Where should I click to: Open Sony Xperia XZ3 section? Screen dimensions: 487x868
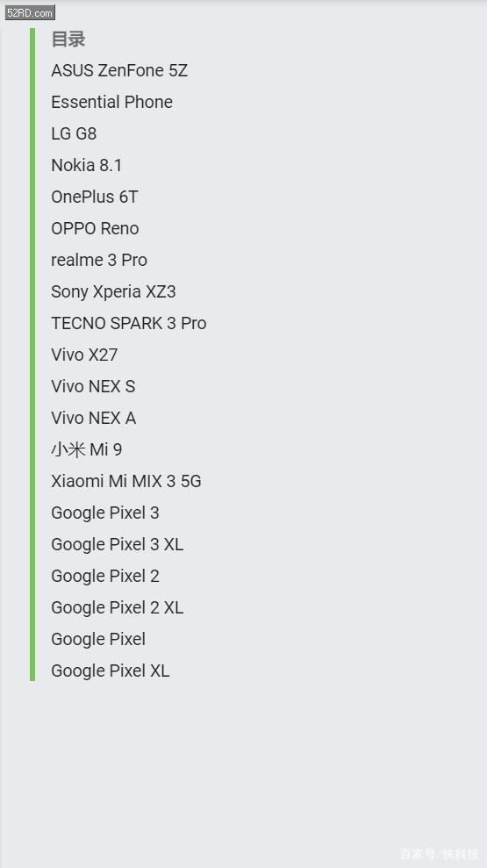tap(113, 291)
